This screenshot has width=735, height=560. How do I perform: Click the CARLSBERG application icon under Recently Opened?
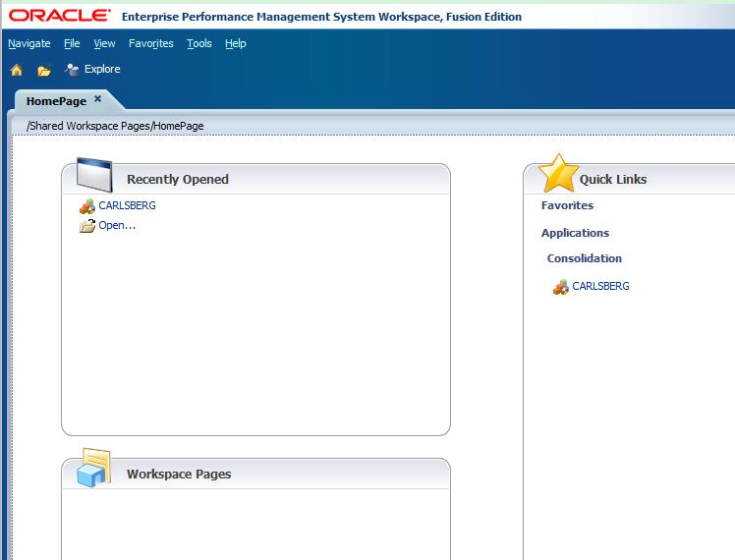(x=87, y=206)
